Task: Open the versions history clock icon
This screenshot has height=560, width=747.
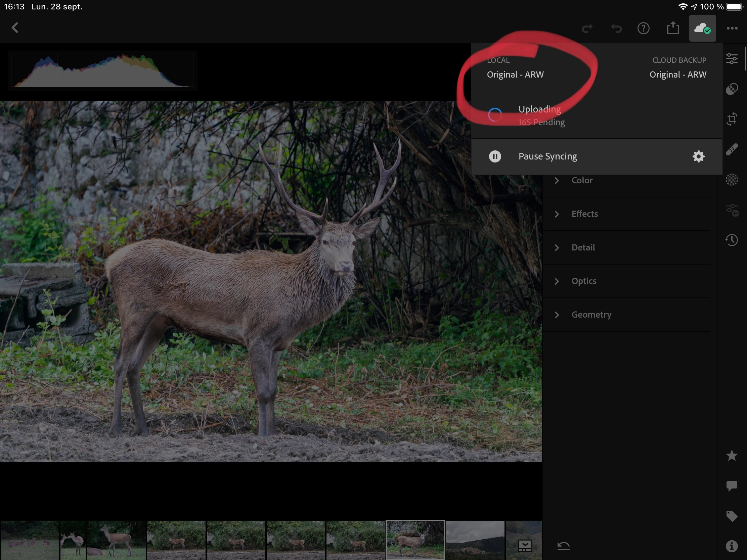Action: pos(732,240)
